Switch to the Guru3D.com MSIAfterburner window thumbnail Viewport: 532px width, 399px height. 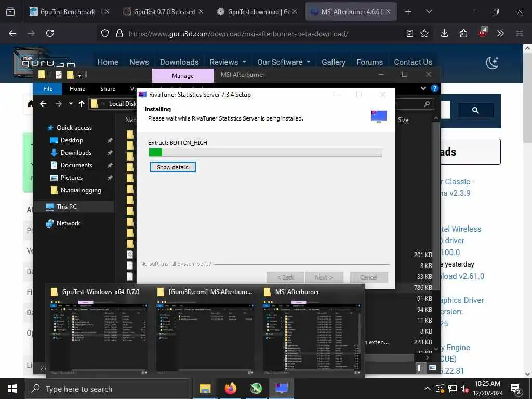[205, 331]
